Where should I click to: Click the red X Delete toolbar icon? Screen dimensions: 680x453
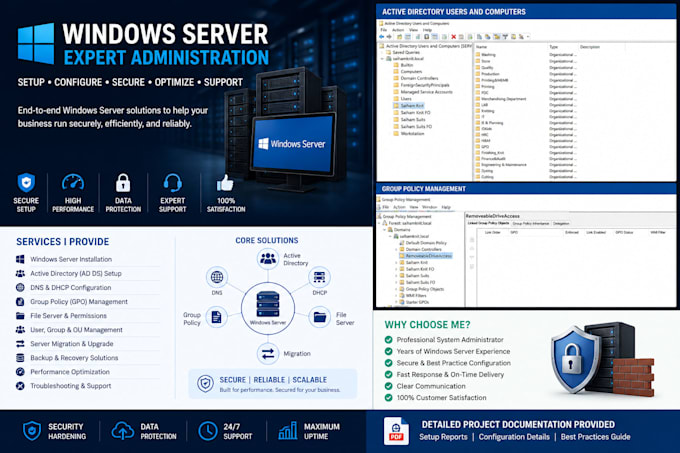(453, 37)
